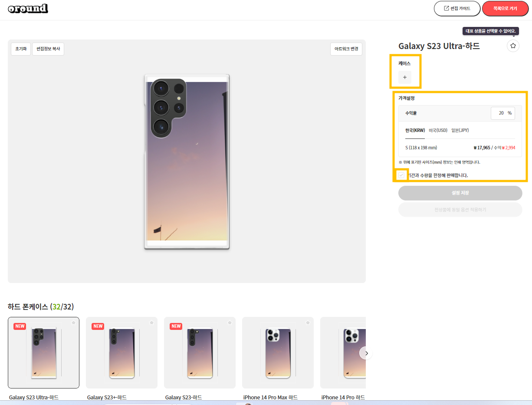The height and width of the screenshot is (405, 532).
Task: Toggle limited period and quantity sale checkbox
Action: pos(402,175)
